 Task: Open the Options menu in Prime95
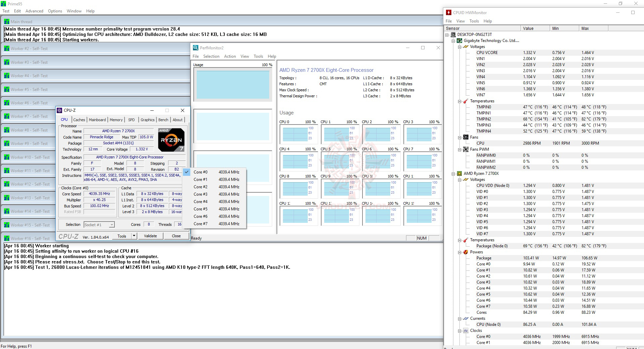pos(55,11)
